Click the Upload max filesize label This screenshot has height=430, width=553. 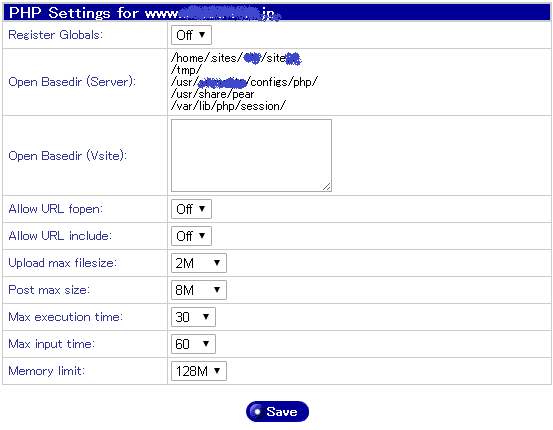tap(62, 263)
